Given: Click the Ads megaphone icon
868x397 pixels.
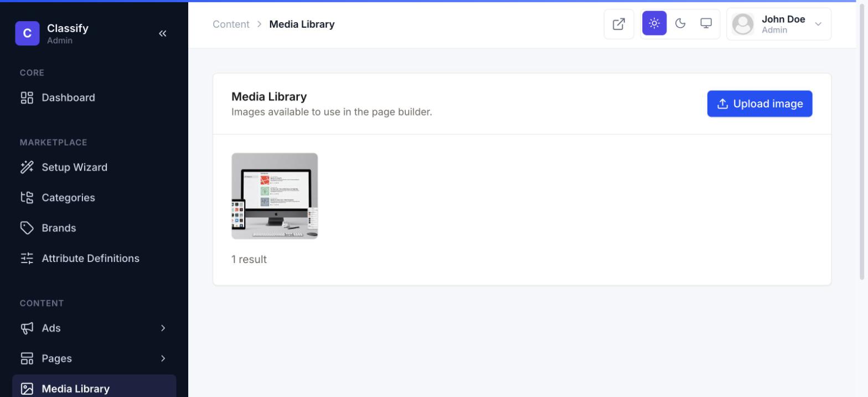Looking at the screenshot, I should pyautogui.click(x=27, y=328).
